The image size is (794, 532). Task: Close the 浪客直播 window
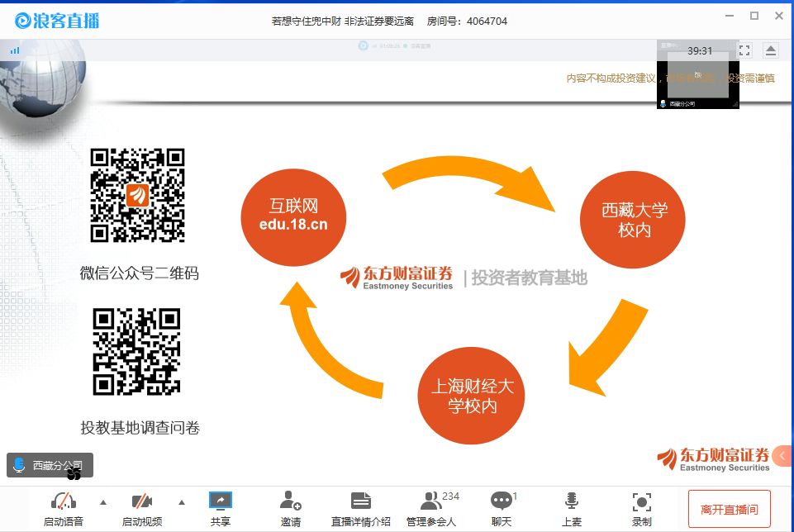coord(779,17)
